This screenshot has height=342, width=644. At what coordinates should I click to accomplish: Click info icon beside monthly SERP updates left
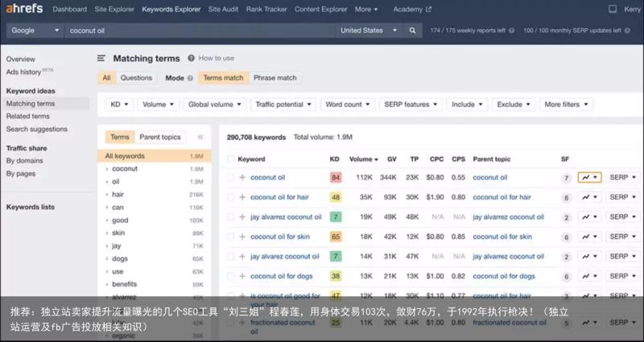coord(627,31)
